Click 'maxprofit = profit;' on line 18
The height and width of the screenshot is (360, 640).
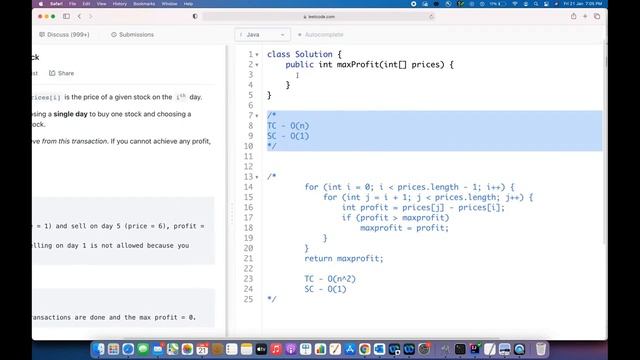[x=404, y=228]
